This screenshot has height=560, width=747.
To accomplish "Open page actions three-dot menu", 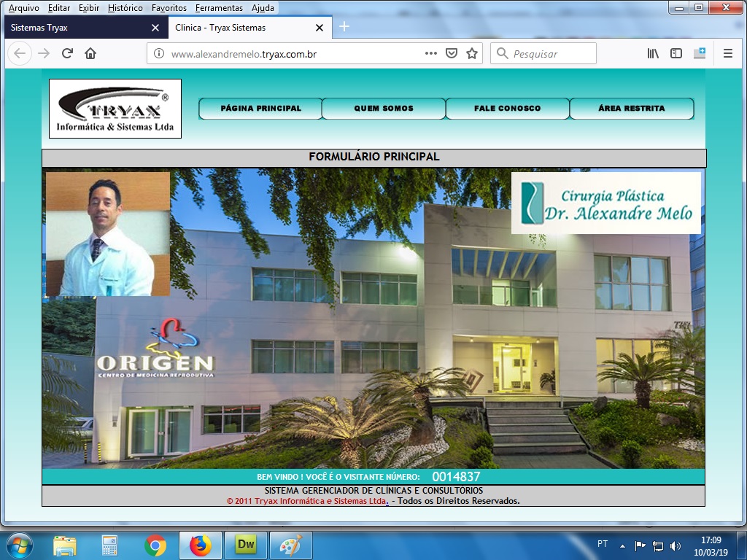I will [x=430, y=53].
